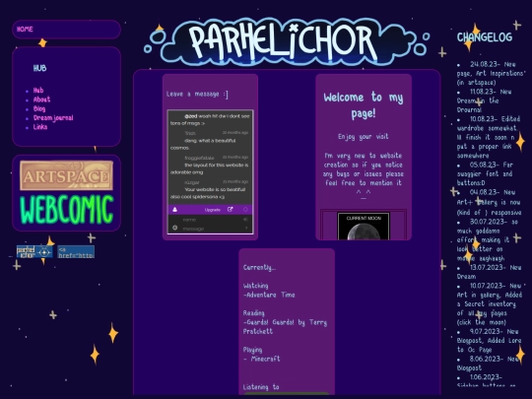Click the chatbox user profile icon
This screenshot has width=532, height=399.
tap(174, 210)
